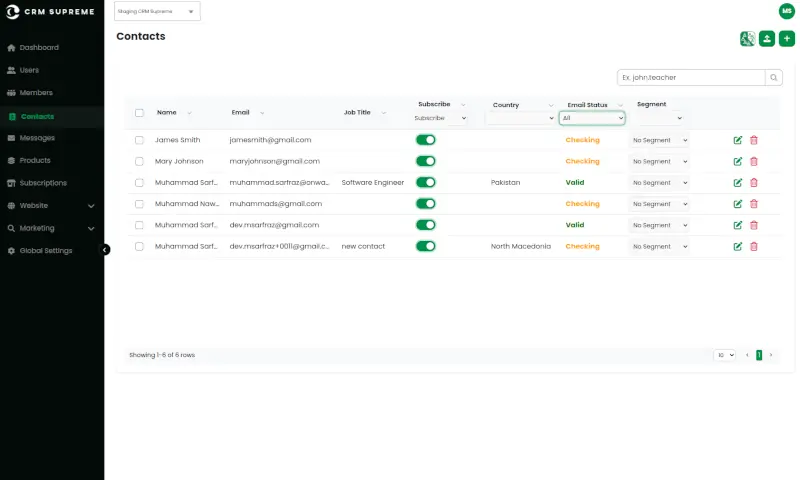
Task: Delete the James Smith contact
Action: pyautogui.click(x=754, y=140)
